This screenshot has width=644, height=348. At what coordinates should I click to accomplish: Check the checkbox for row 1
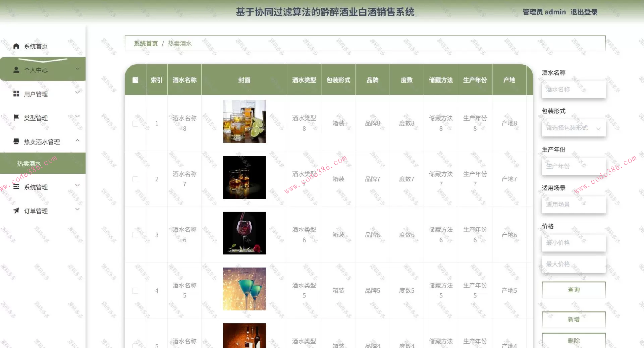tap(135, 123)
